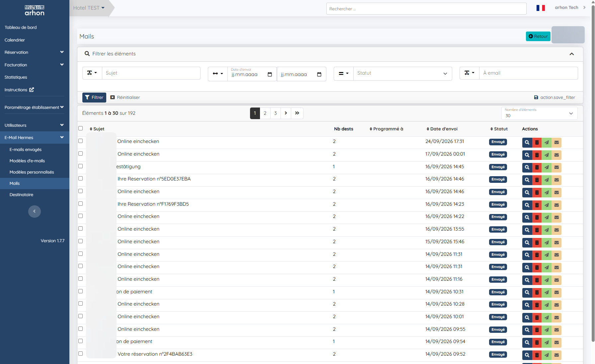Click envelope icon for 14/09/2026 10:01 mail
595x364 pixels.
click(556, 318)
